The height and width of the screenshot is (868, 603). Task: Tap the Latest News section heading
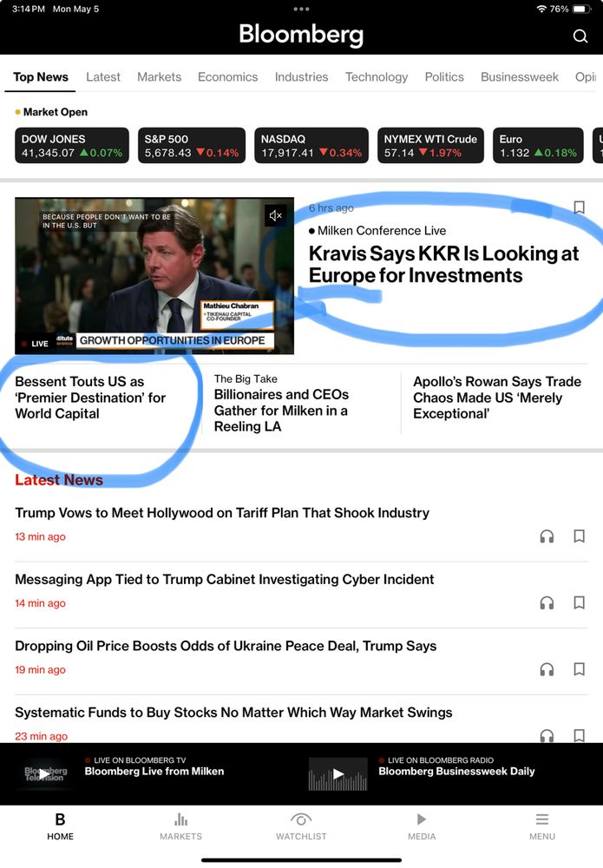click(59, 480)
